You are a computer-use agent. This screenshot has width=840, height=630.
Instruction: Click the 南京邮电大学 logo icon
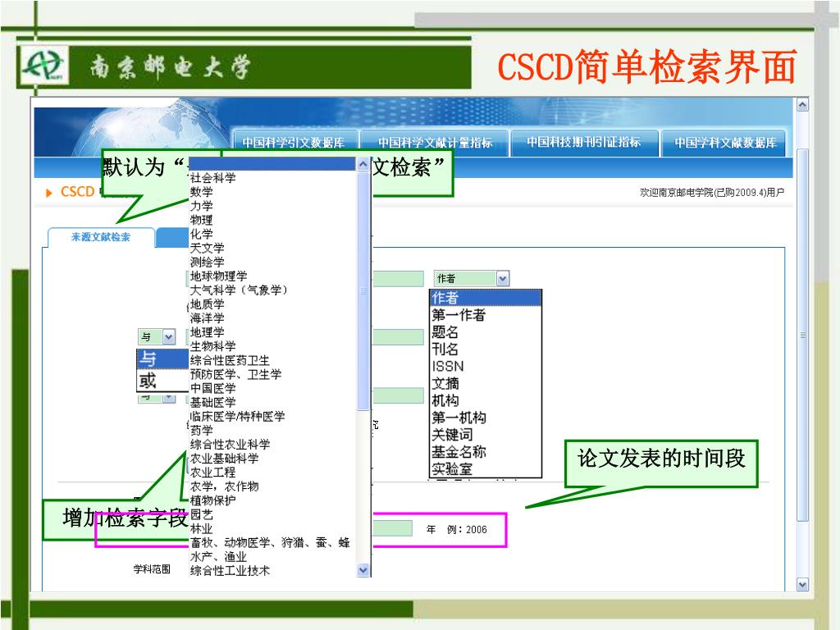tap(44, 66)
